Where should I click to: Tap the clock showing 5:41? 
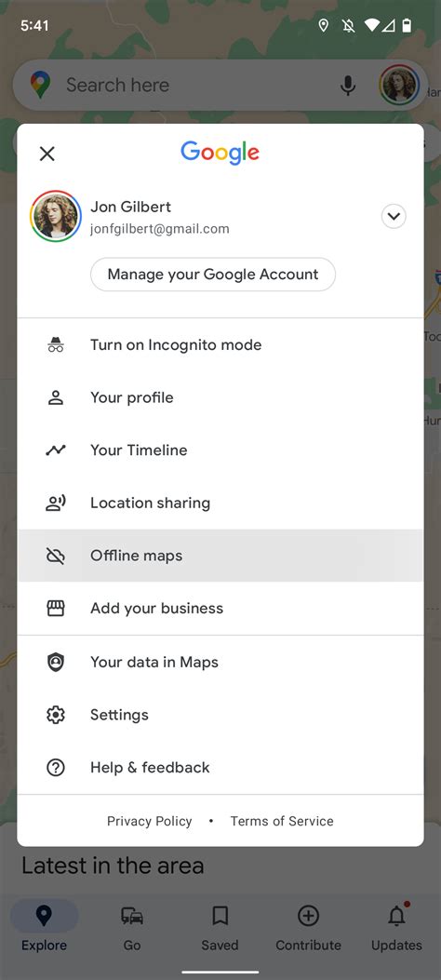coord(34,26)
